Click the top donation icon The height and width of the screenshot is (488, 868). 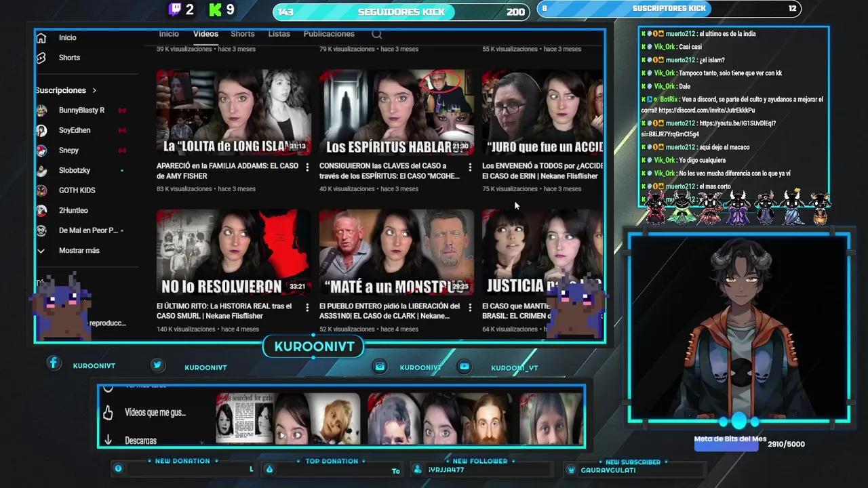pos(269,469)
